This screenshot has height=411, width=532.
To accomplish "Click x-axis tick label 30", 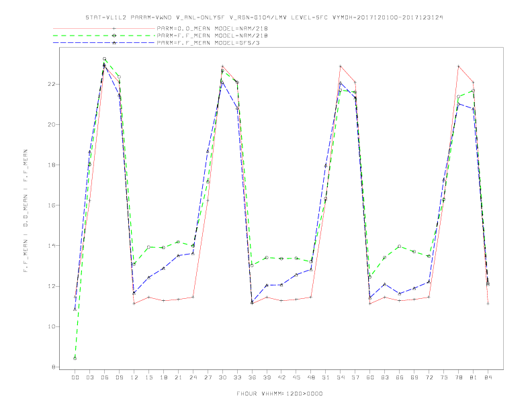I will pyautogui.click(x=222, y=377).
